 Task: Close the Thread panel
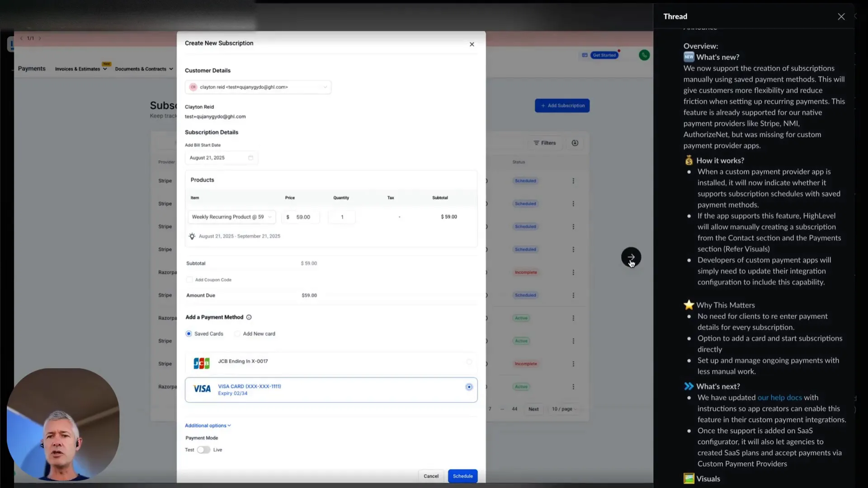coord(841,17)
